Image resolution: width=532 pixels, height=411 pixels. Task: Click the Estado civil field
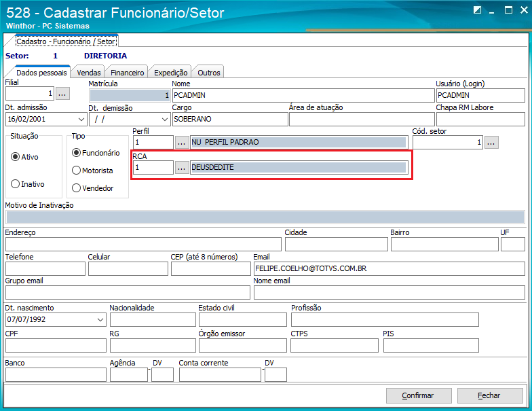pyautogui.click(x=243, y=319)
